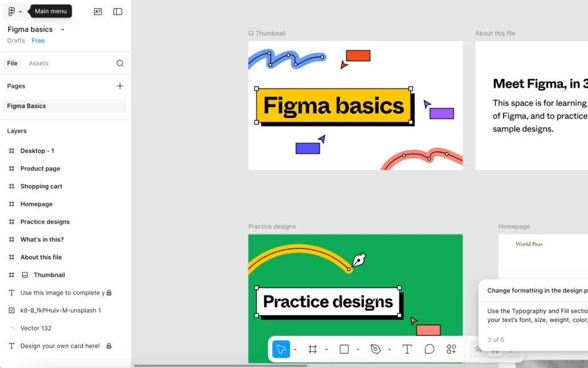Screen dimensions: 588x368
Task: Switch to the Assets tab
Action: (38, 63)
